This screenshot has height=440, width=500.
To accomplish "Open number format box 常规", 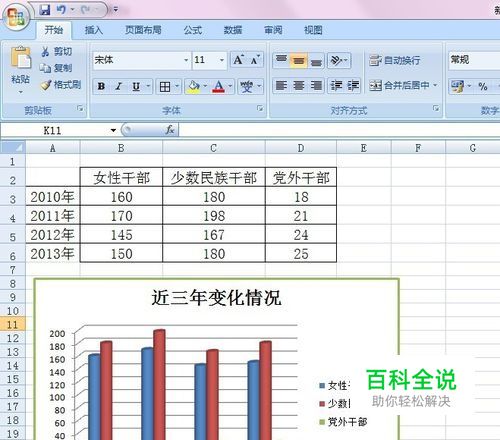I will click(474, 60).
